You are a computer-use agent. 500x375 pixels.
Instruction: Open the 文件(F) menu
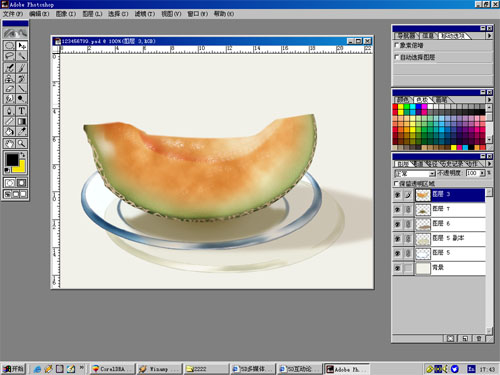coord(13,14)
